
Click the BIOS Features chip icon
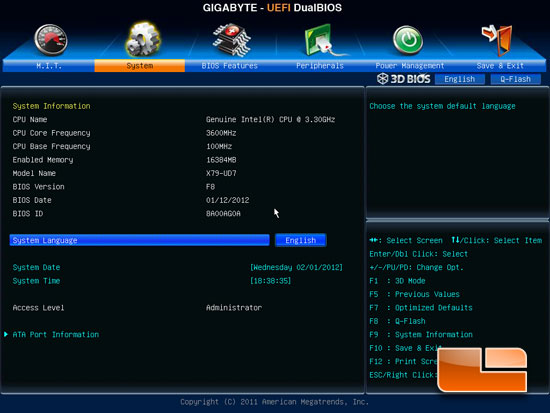(232, 40)
